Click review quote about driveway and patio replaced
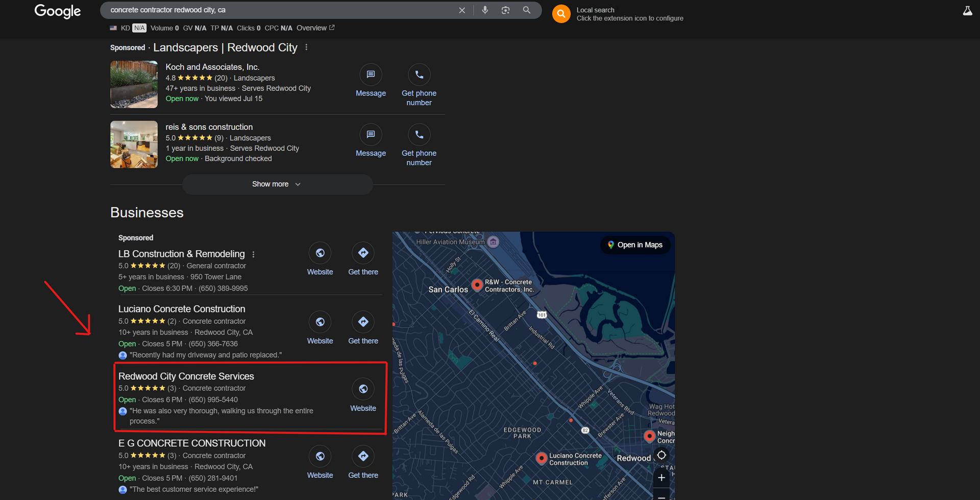 point(206,355)
